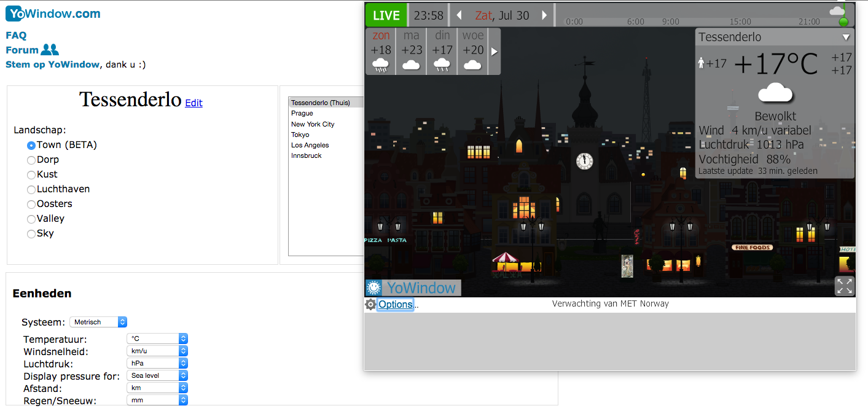Expand widget to fullscreen
This screenshot has width=868, height=411.
coord(845,286)
